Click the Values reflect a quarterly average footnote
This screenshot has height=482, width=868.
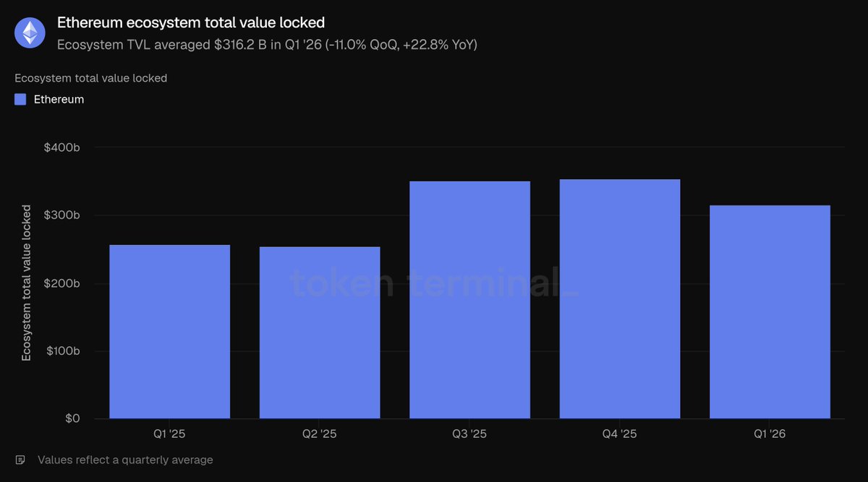125,460
